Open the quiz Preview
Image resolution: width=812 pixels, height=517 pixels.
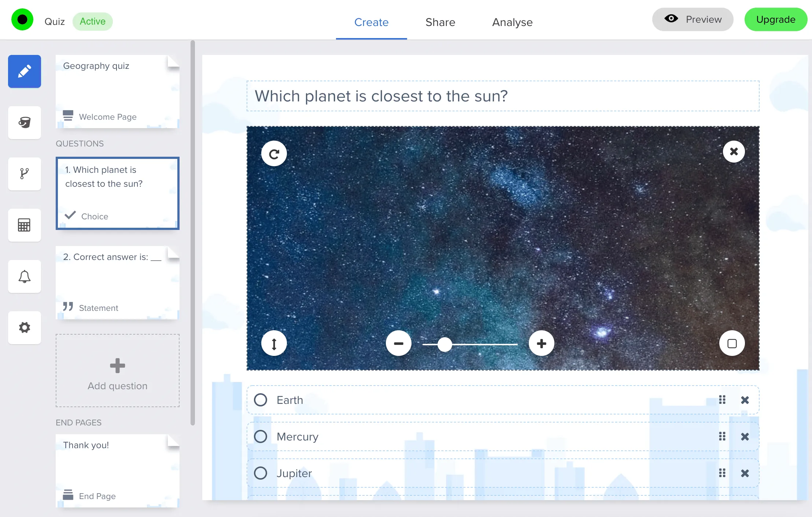tap(693, 19)
